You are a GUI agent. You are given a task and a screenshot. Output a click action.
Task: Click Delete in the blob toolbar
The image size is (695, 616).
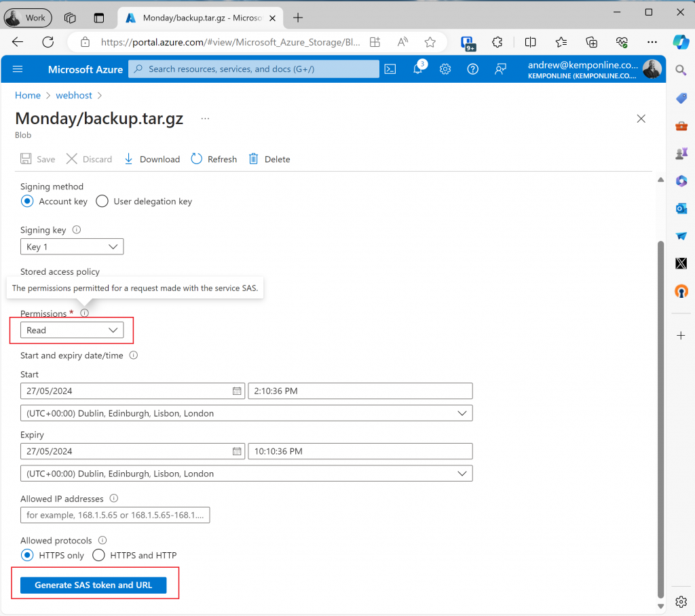[x=269, y=159]
